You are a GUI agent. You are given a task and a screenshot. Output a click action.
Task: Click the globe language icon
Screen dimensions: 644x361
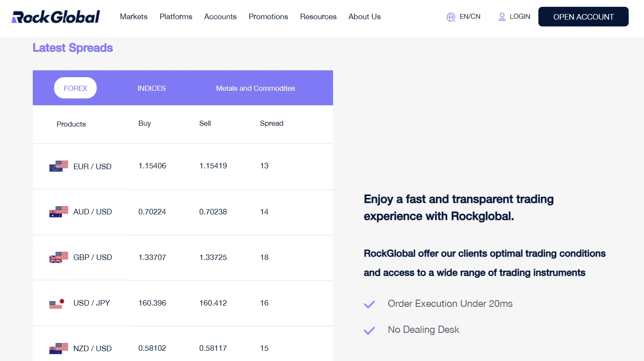[451, 17]
